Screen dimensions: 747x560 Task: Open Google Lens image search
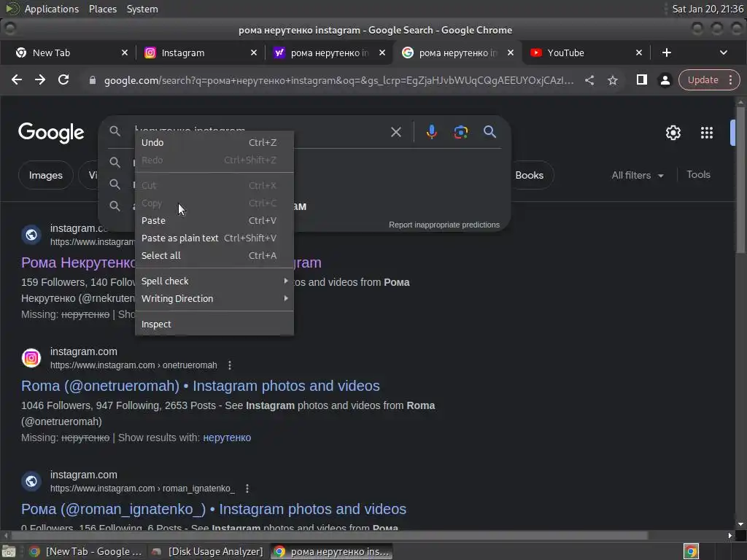click(461, 132)
